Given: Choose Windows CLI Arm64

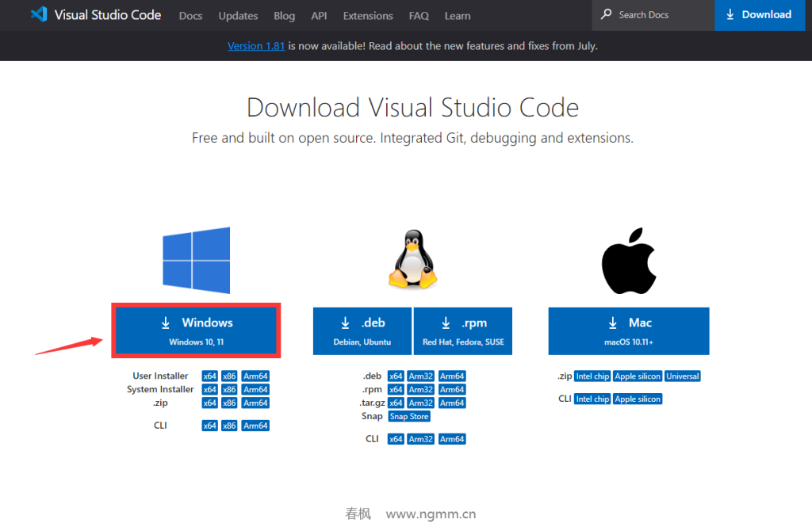Looking at the screenshot, I should (x=256, y=426).
